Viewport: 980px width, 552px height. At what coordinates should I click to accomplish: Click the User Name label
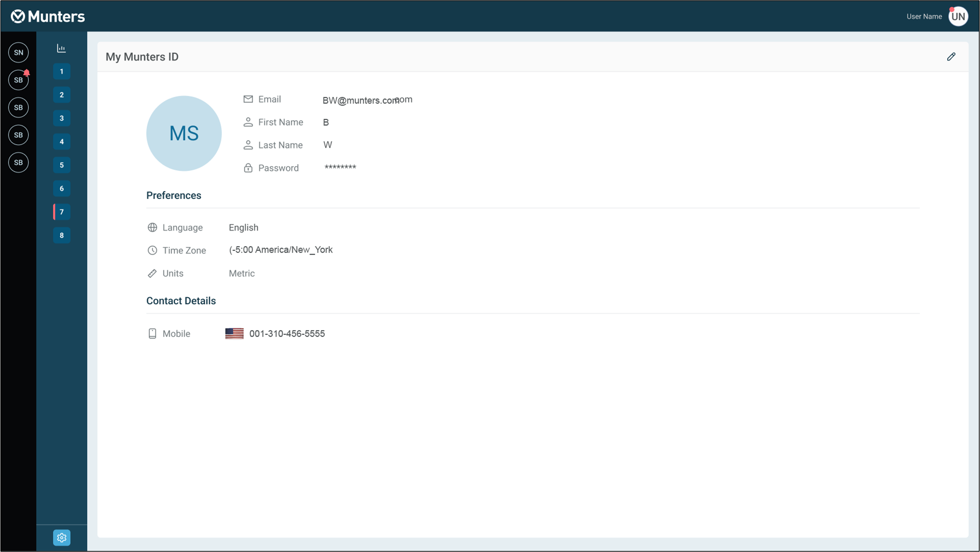click(x=924, y=16)
